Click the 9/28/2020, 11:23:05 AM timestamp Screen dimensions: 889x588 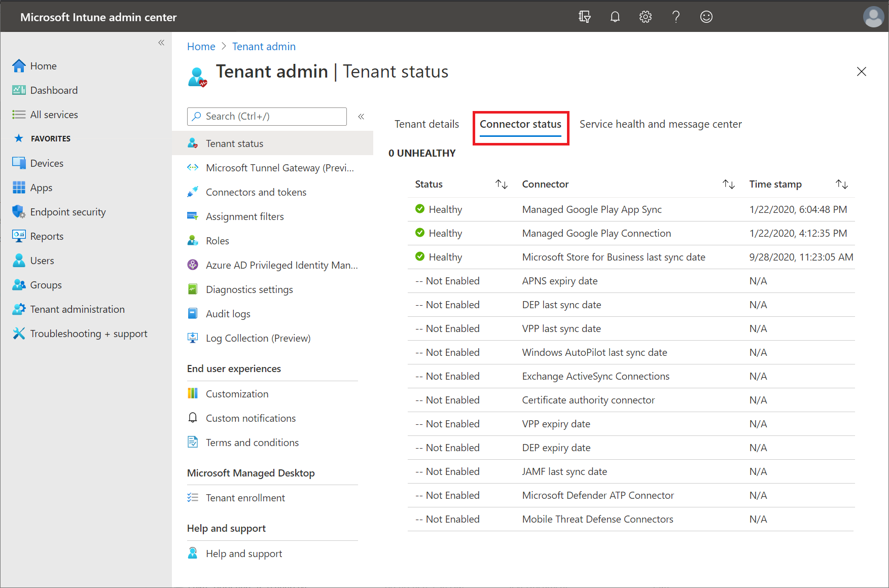(801, 257)
